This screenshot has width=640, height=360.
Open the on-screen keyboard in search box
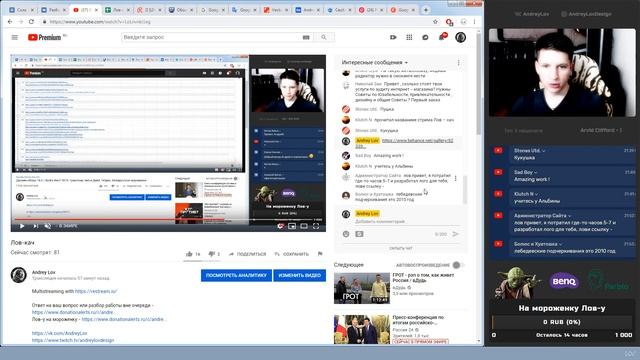(306, 38)
